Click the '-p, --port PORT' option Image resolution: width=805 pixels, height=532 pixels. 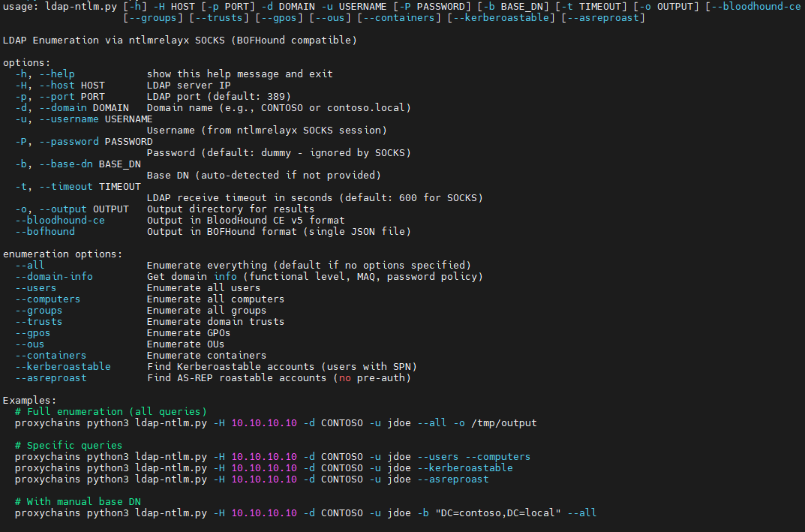pos(59,97)
